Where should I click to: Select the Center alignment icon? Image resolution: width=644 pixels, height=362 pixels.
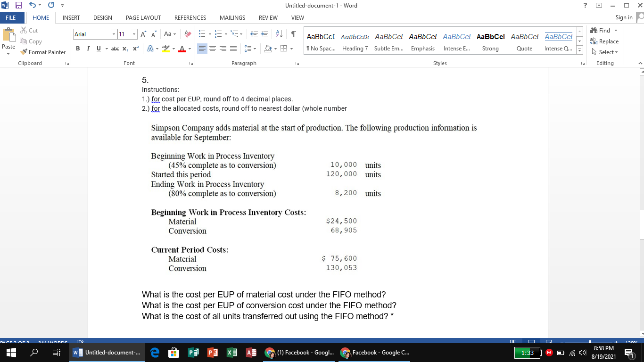212,49
